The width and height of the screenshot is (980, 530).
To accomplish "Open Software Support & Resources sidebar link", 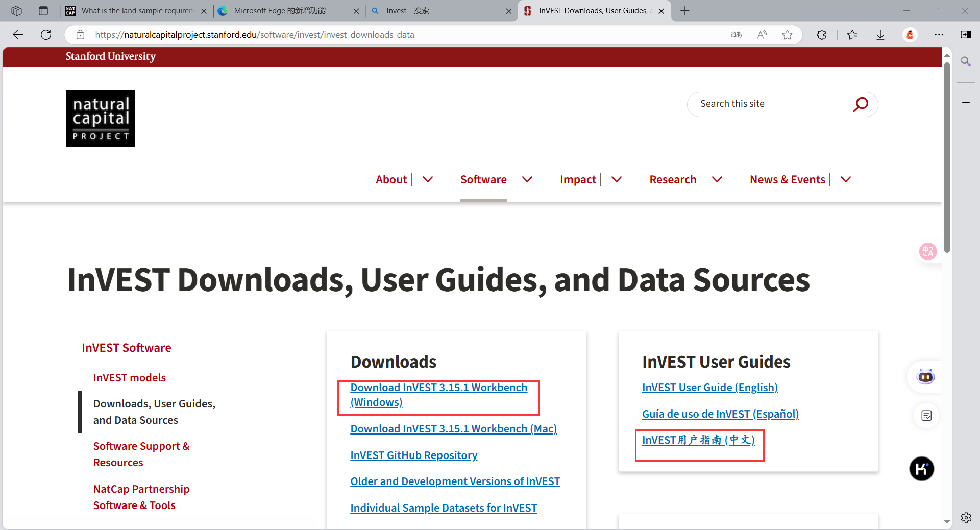I will 141,454.
